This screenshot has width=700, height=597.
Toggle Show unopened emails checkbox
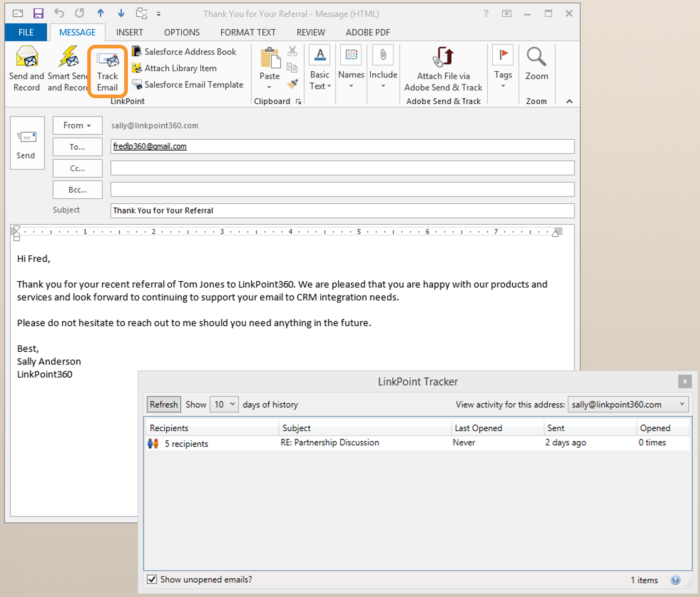coord(152,580)
